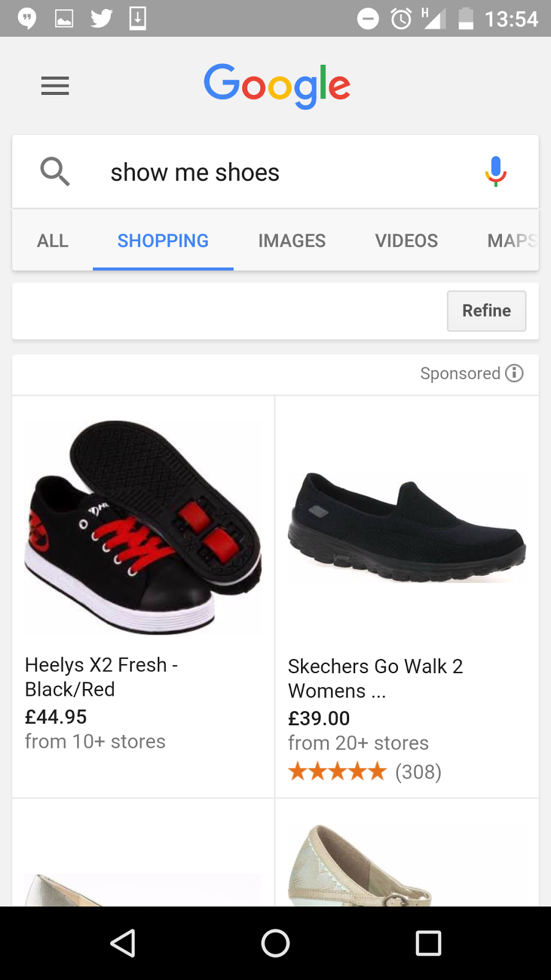
Task: Tap the magnifying glass search icon
Action: (x=55, y=171)
